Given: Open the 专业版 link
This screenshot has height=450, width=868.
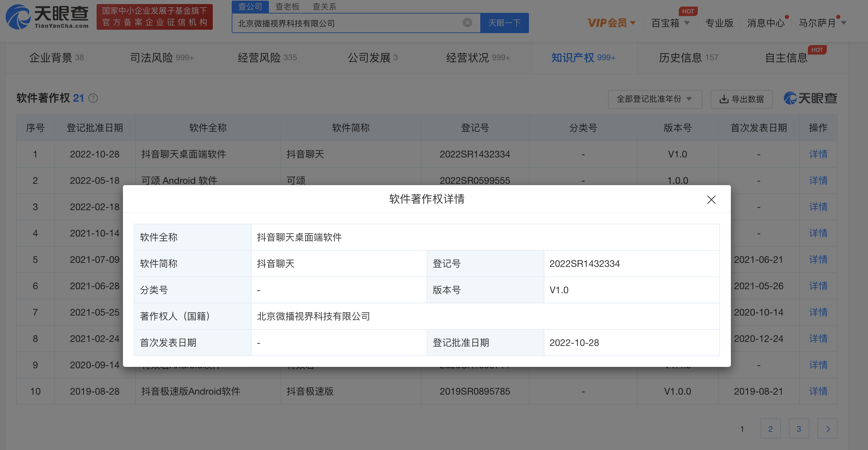Looking at the screenshot, I should (x=719, y=23).
